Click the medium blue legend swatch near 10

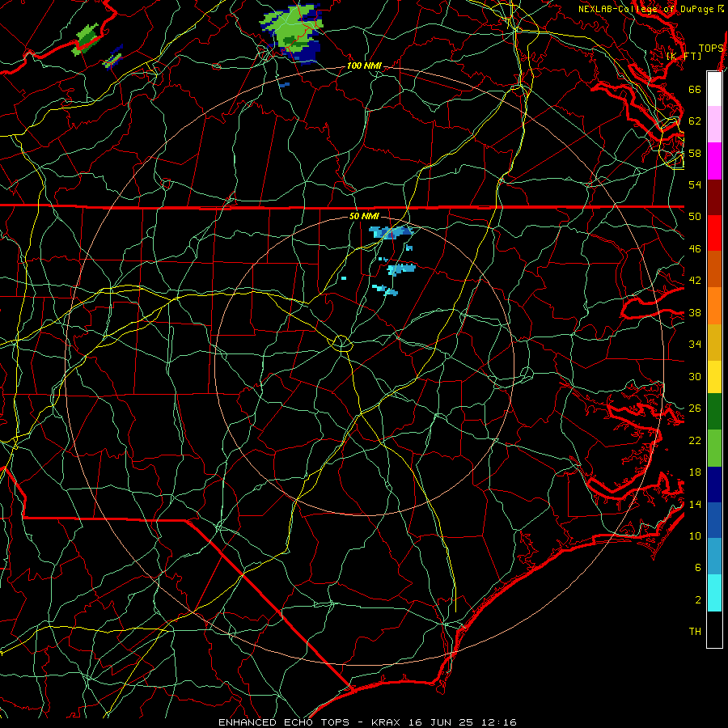[x=714, y=520]
